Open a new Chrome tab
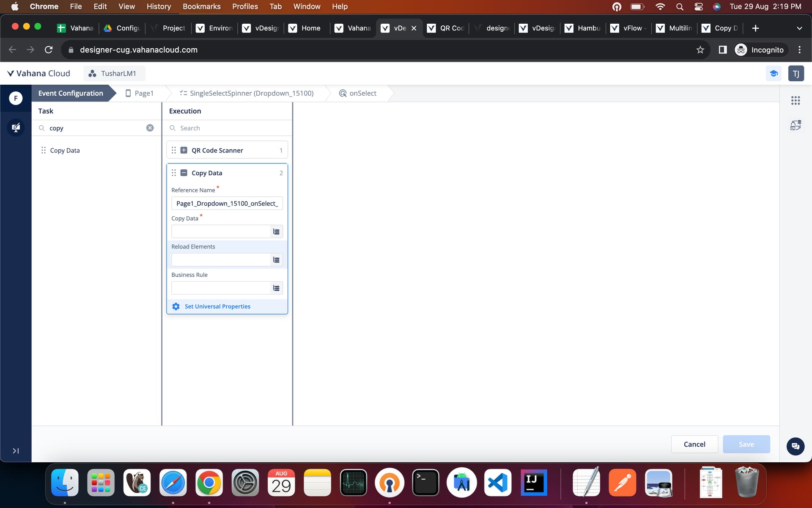Viewport: 812px width, 508px height. (755, 28)
